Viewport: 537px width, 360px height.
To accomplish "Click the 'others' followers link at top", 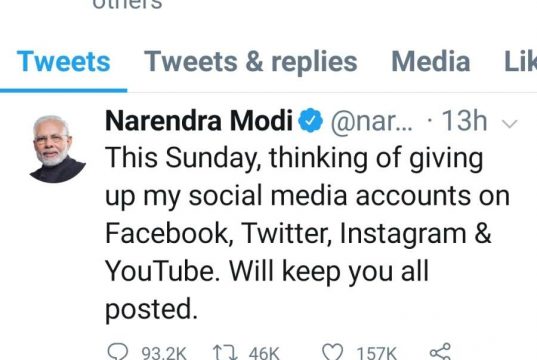I will coord(127,4).
